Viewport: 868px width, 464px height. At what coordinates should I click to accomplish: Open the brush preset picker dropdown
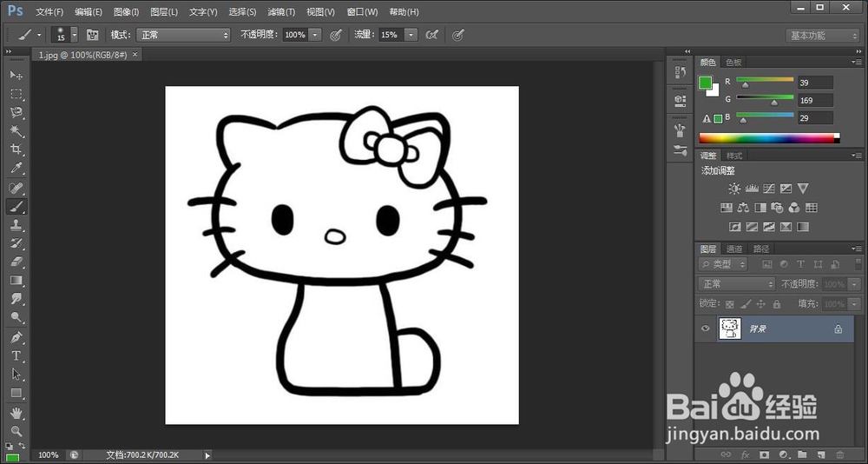point(74,35)
